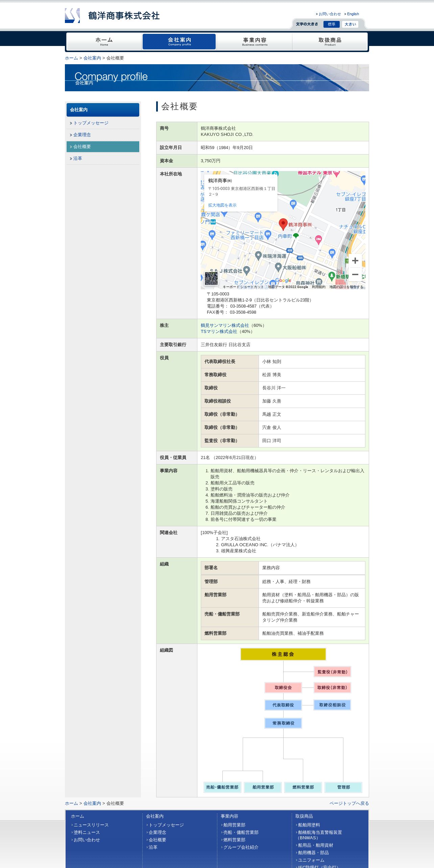Open footer 売船・傭船営業部 link

point(241,833)
